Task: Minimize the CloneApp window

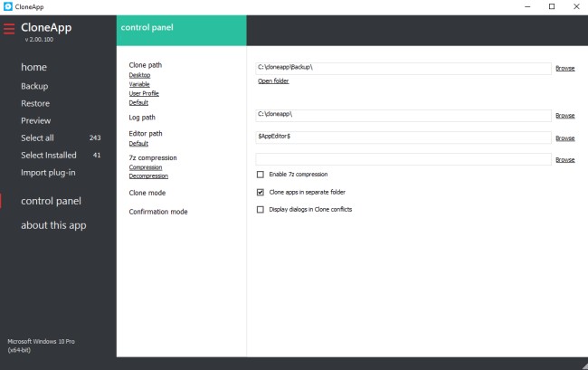Action: pos(527,6)
